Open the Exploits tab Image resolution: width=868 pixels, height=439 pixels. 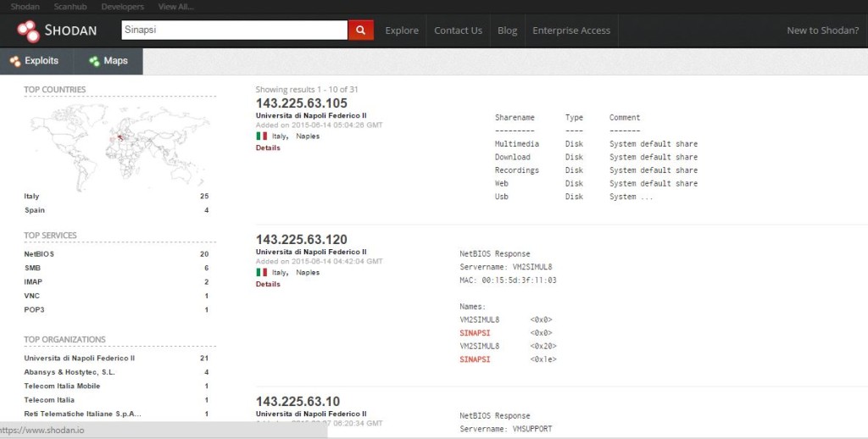click(36, 61)
